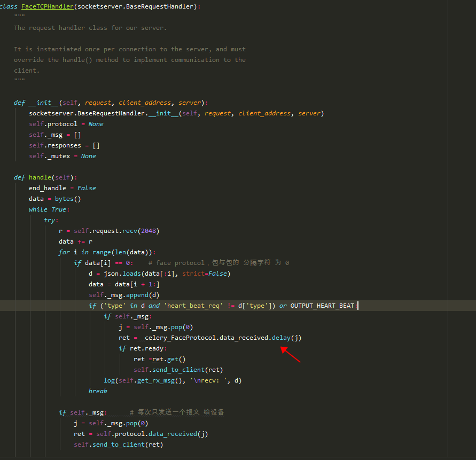Click the handle method name
476x460 pixels.
pos(40,177)
